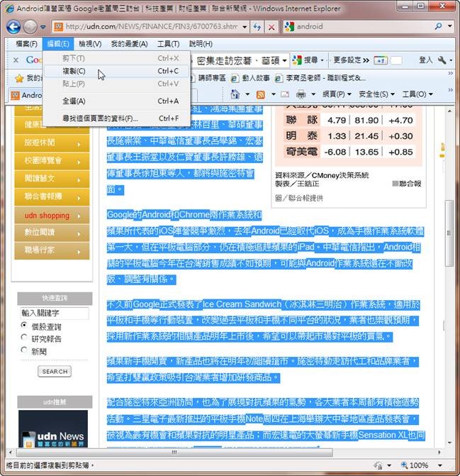Click the vertical scrollbar thumb

[x=449, y=233]
